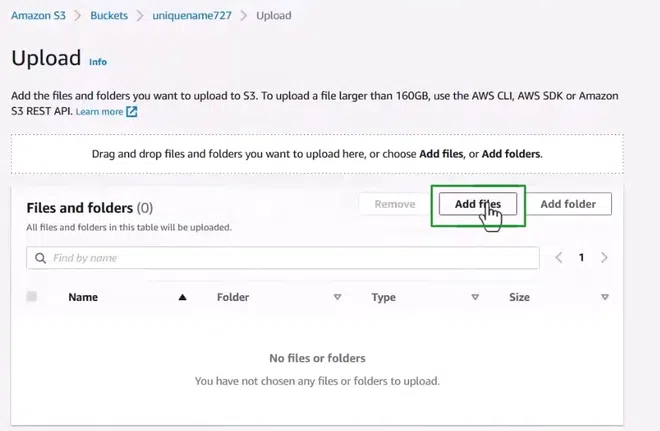The width and height of the screenshot is (660, 431).
Task: Click the Add files button
Action: 478,204
